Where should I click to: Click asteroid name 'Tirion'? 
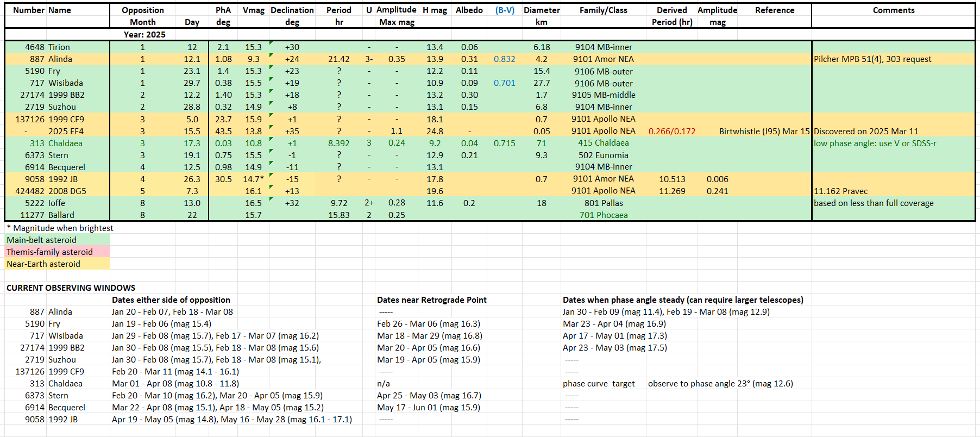[x=59, y=47]
